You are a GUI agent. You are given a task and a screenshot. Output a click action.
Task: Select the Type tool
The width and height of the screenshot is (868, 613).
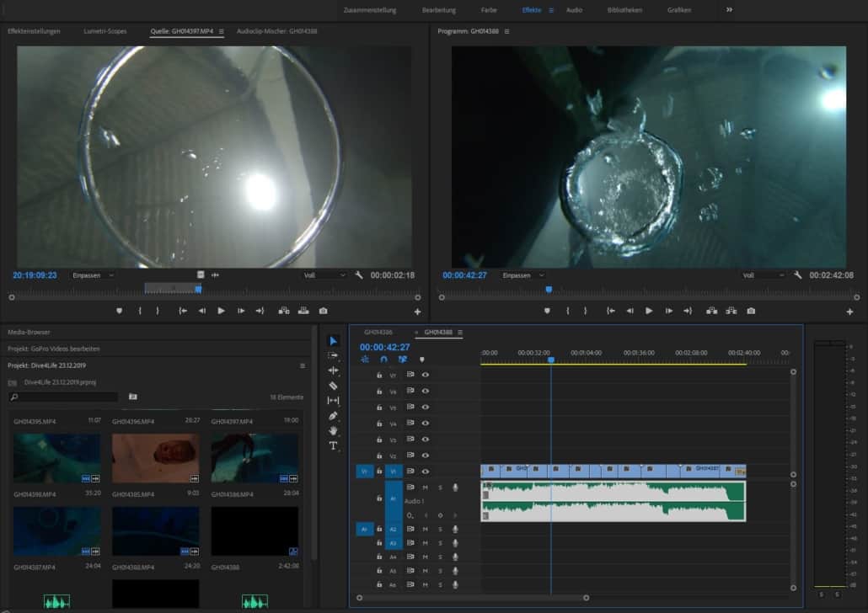pyautogui.click(x=333, y=446)
